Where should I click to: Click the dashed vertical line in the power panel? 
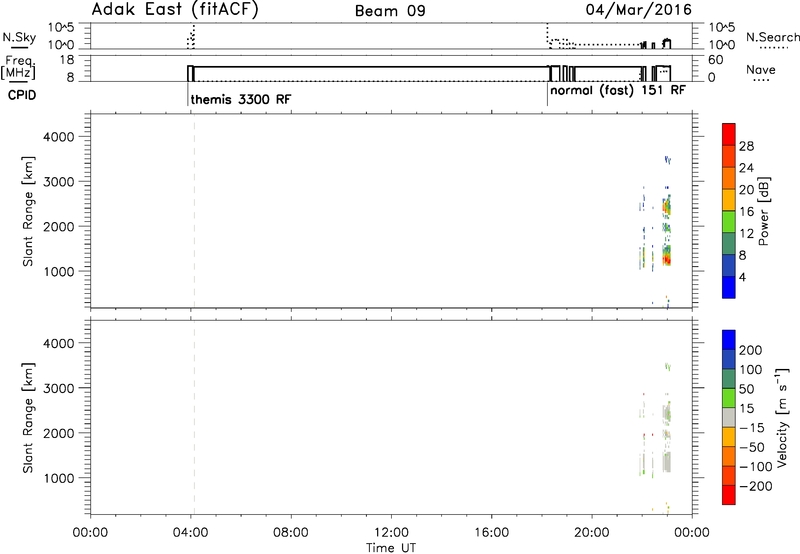(x=194, y=211)
